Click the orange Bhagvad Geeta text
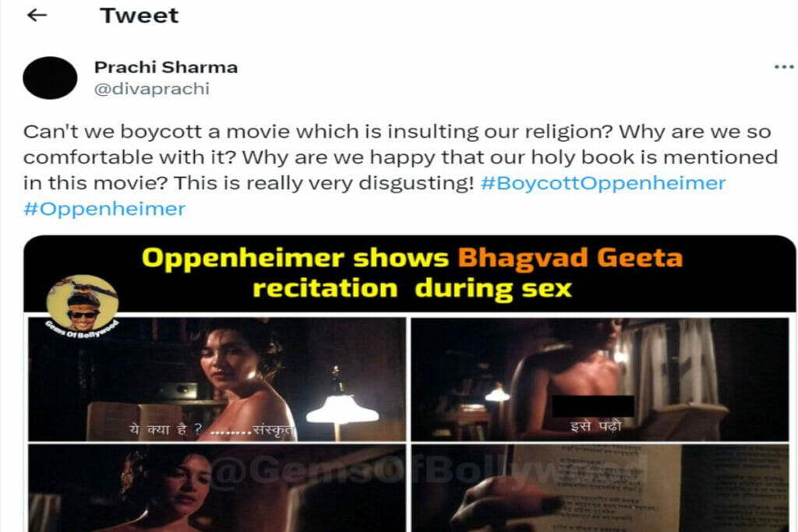 pos(570,257)
